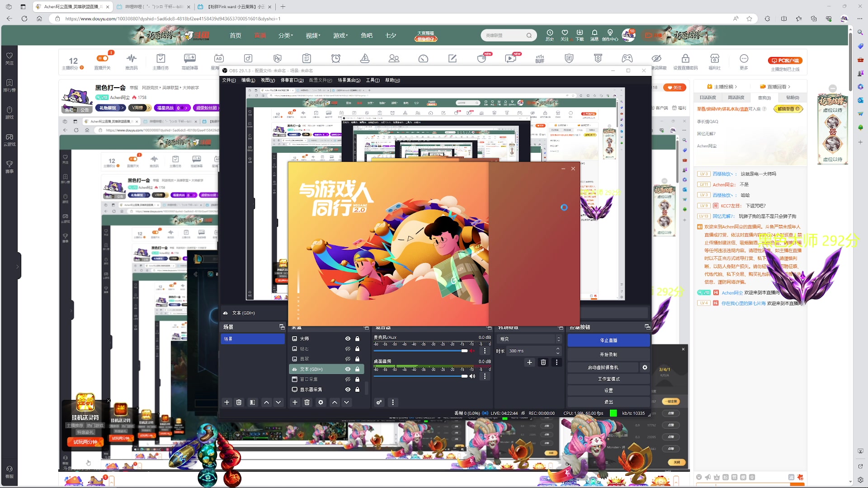Click the user avatar in Douyu header
The width and height of the screenshot is (868, 488).
(628, 35)
